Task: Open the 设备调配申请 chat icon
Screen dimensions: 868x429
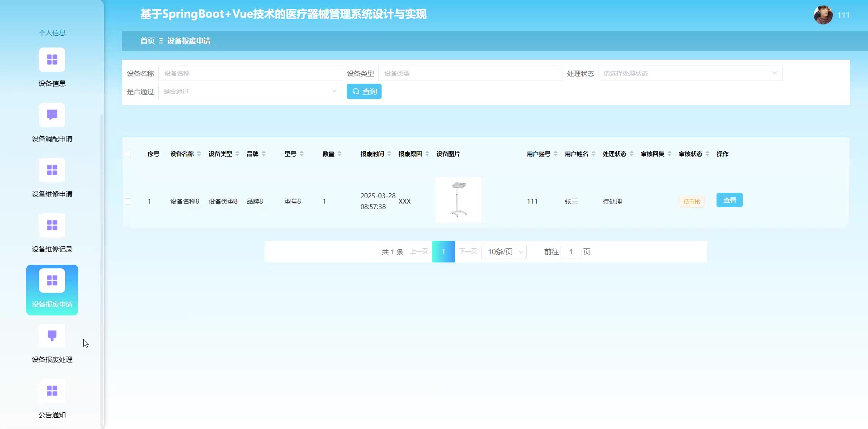Action: (x=52, y=115)
